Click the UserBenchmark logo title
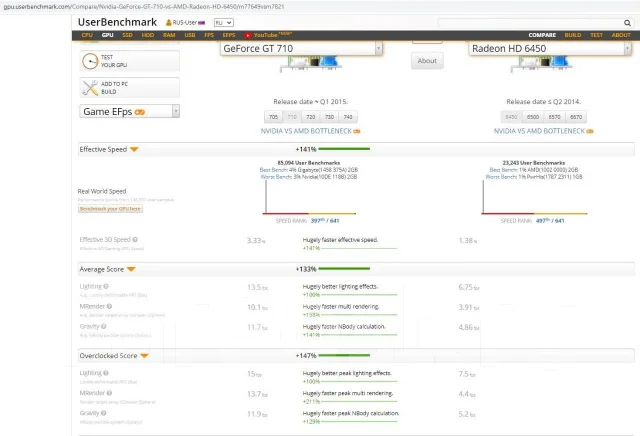640x436 pixels. [x=117, y=22]
